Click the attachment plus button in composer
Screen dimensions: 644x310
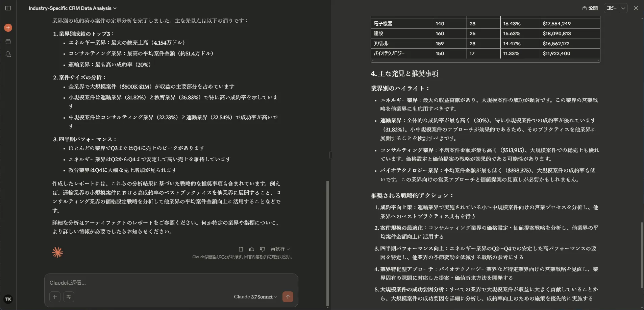click(x=55, y=297)
